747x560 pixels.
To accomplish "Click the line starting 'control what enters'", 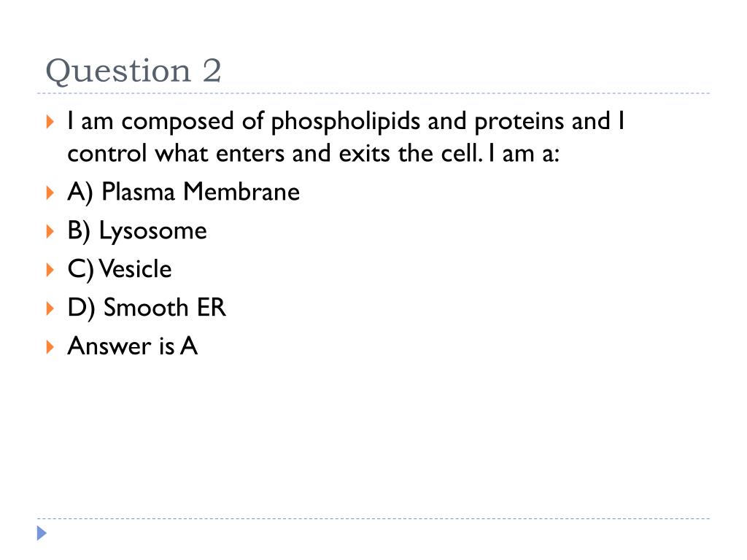I will pyautogui.click(x=314, y=154).
